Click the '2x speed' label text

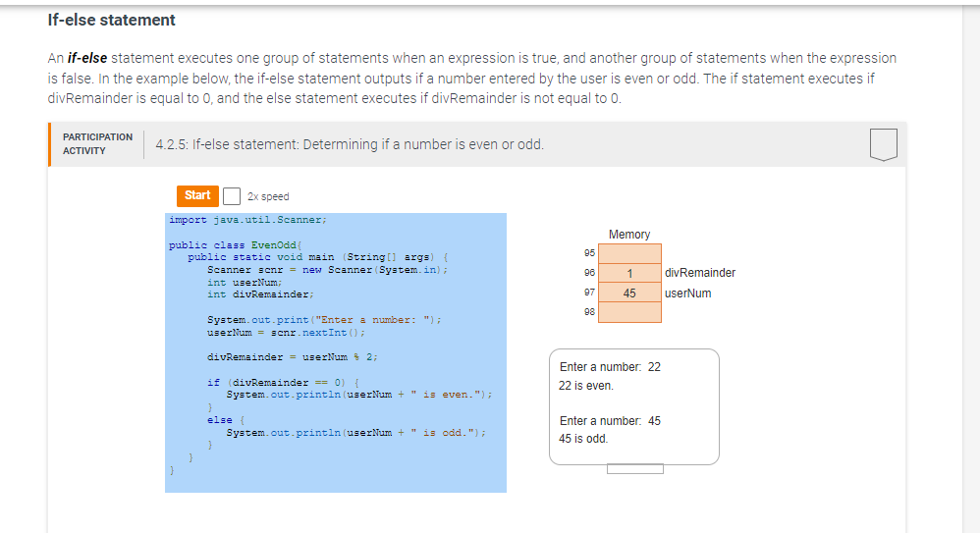tap(268, 196)
